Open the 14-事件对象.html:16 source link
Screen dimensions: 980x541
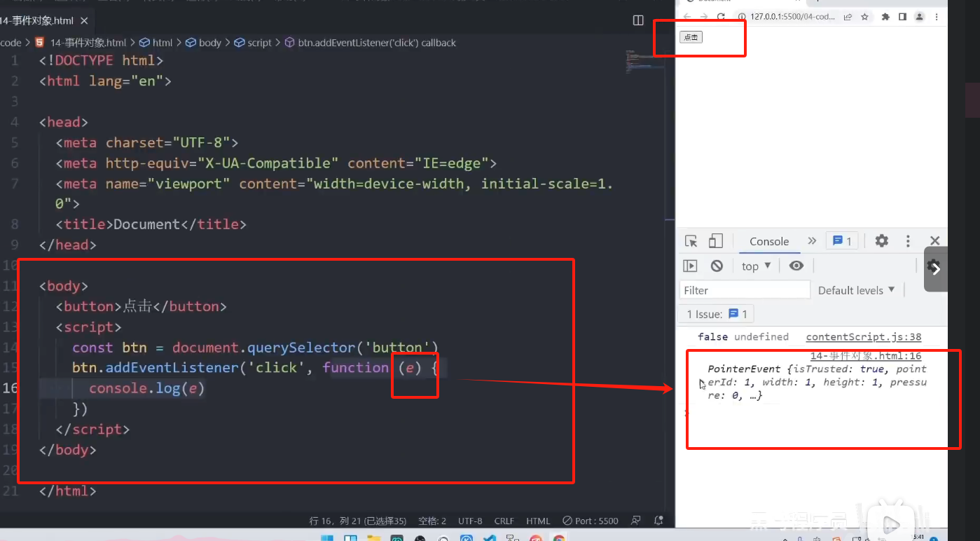click(x=866, y=356)
